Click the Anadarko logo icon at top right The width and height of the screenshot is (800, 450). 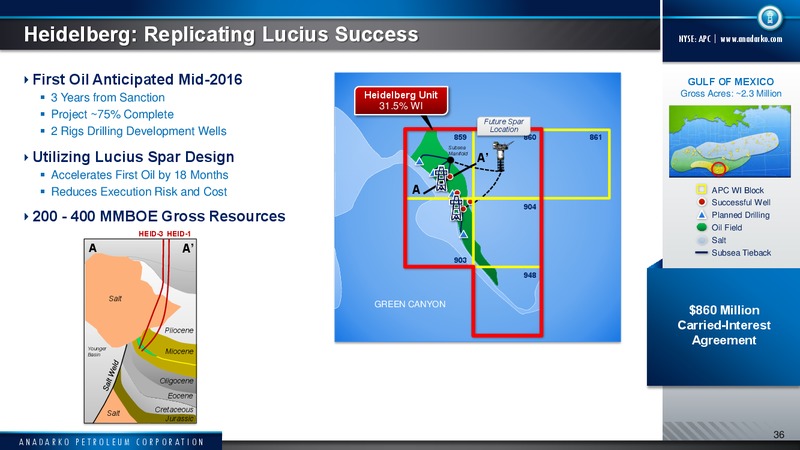click(x=769, y=17)
